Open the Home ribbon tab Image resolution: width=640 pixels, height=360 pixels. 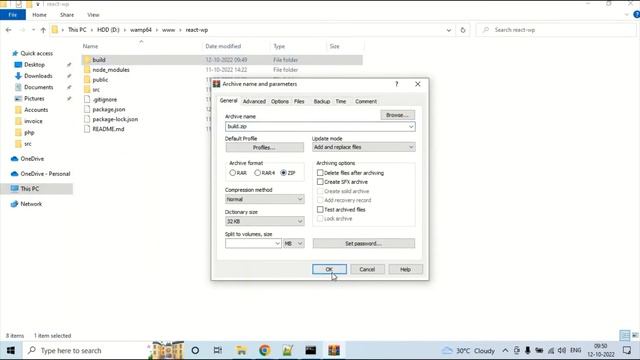39,15
